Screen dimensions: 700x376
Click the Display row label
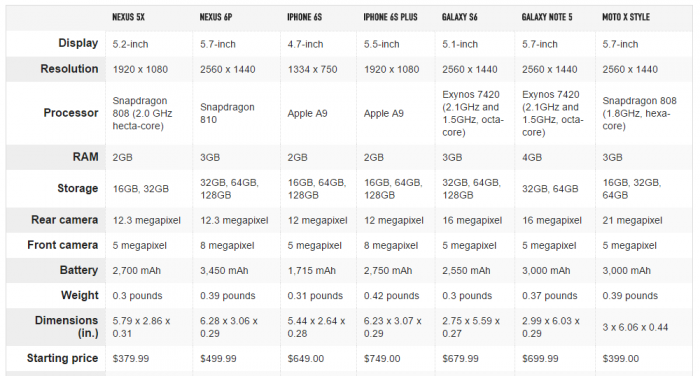[78, 43]
